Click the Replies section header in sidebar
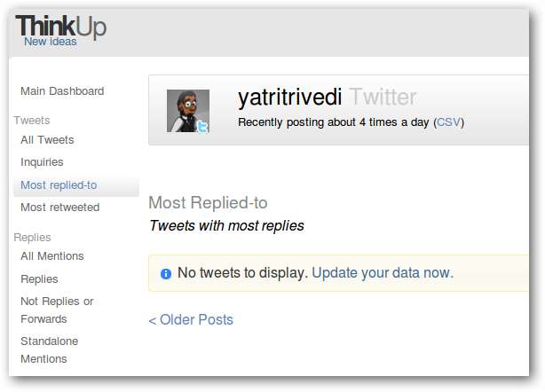This screenshot has height=392, width=545. point(32,237)
